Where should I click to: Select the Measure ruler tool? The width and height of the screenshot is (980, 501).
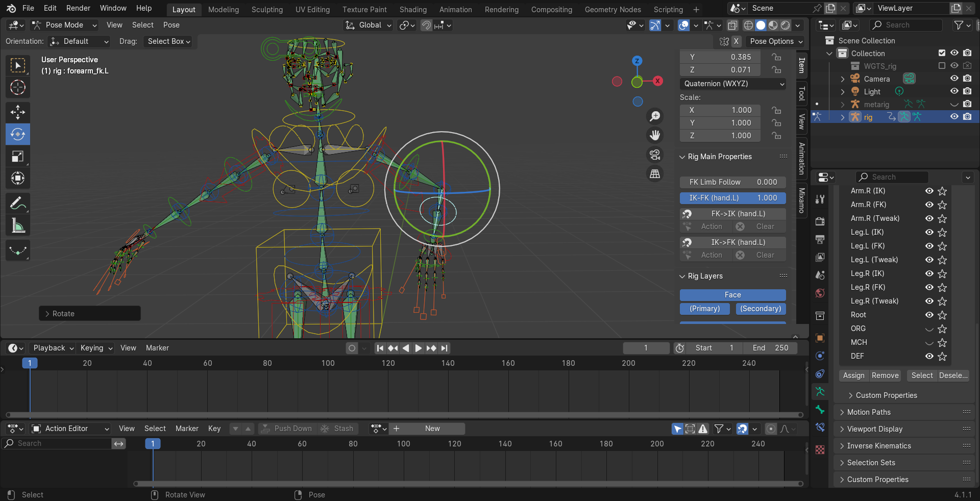pyautogui.click(x=18, y=226)
